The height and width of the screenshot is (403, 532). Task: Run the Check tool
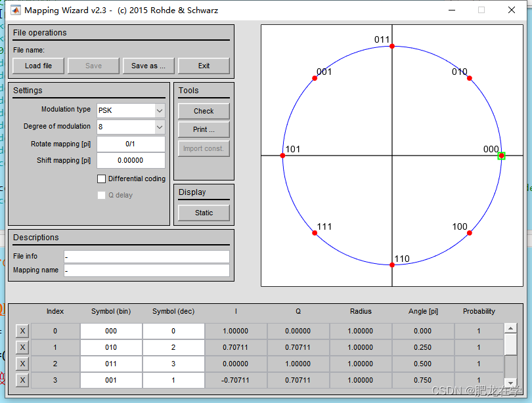(204, 111)
